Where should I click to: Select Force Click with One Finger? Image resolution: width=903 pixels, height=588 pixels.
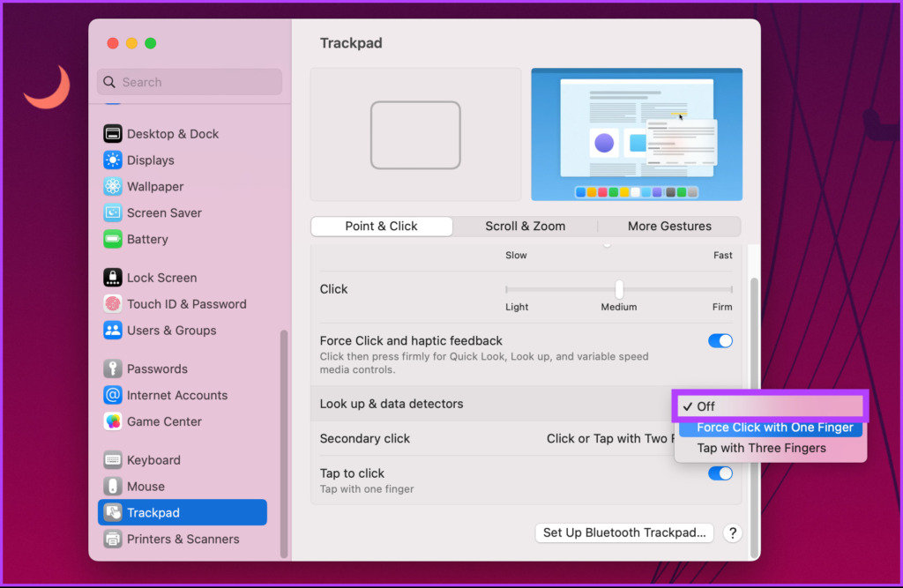pos(770,428)
